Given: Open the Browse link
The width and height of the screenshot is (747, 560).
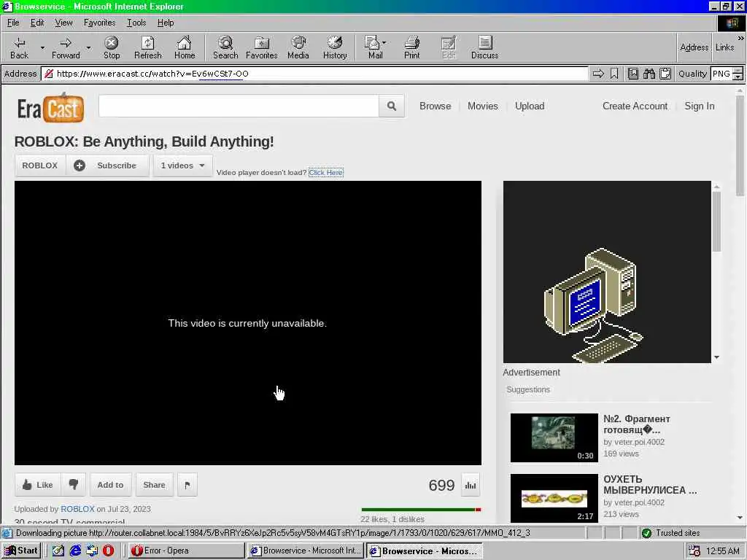Looking at the screenshot, I should [x=435, y=106].
